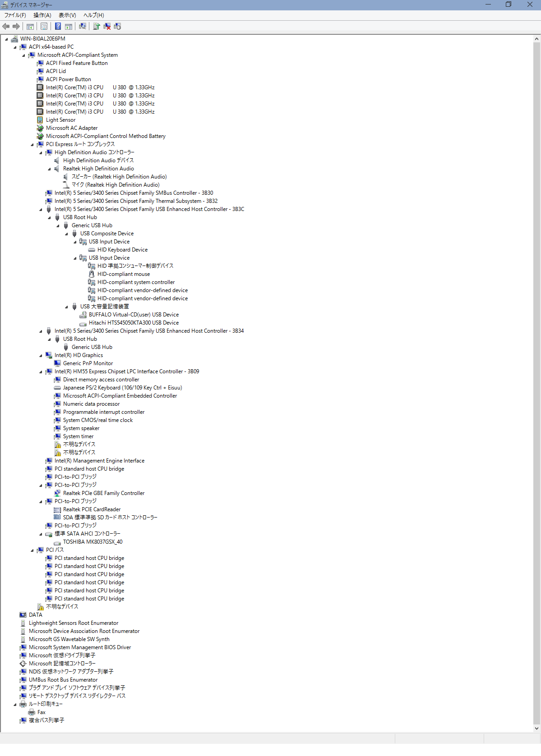Viewport: 541px width, 756px height.
Task: Open the 表示(V) menu
Action: tap(67, 15)
